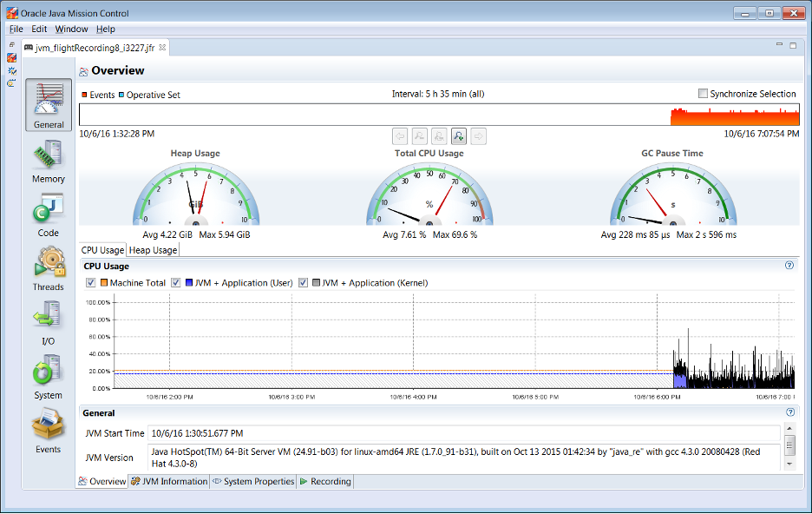Open the JVM Browser rocket icon
812x514 pixels.
(12, 58)
